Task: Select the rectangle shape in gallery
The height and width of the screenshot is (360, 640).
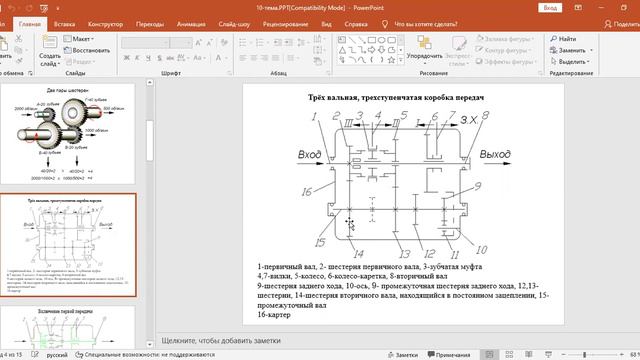Action: [x=371, y=40]
